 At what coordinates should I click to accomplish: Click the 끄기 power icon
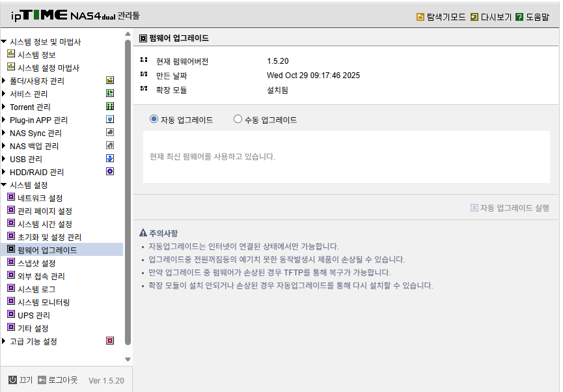12,380
